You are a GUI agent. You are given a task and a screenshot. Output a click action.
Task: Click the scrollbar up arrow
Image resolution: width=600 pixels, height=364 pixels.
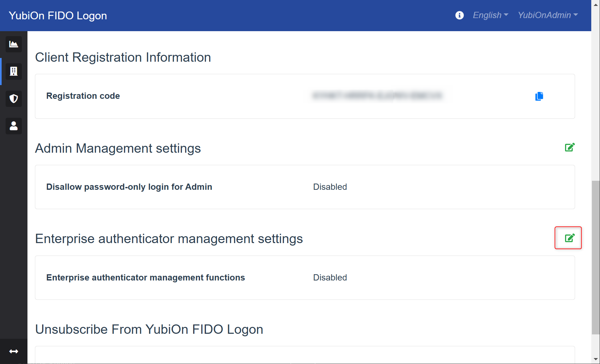pyautogui.click(x=596, y=5)
